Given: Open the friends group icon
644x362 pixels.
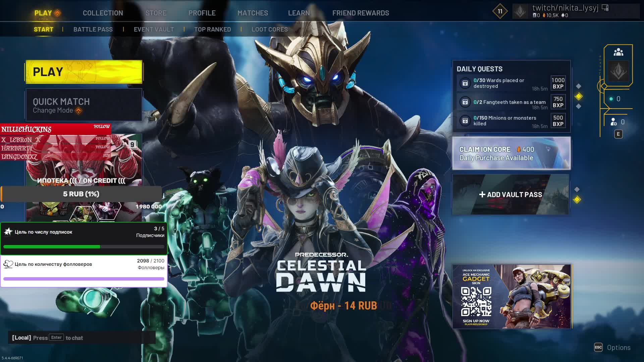Looking at the screenshot, I should (x=619, y=52).
